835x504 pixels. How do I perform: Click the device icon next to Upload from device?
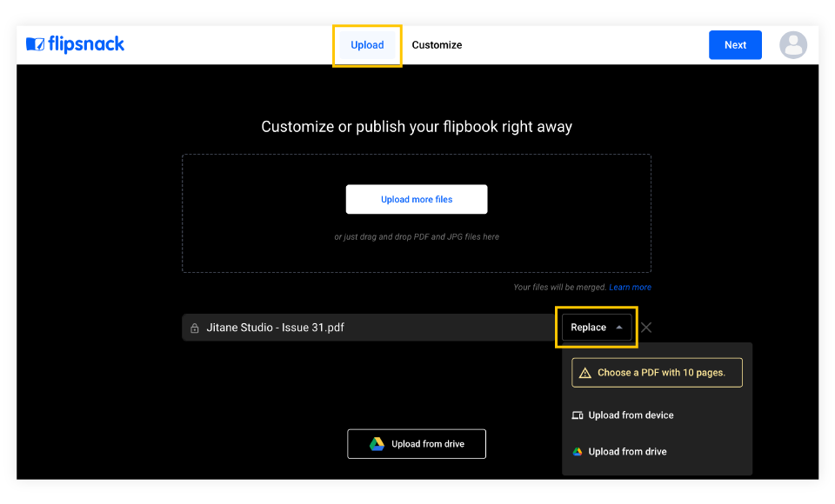577,415
